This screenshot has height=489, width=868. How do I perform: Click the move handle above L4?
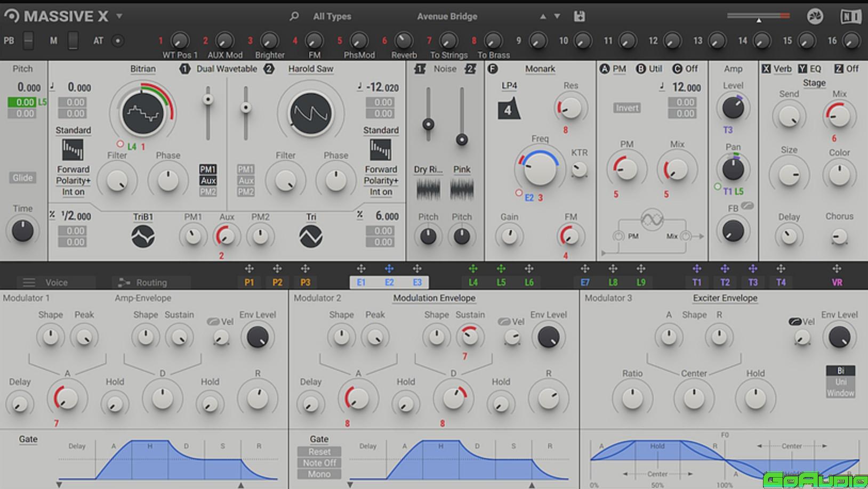coord(473,269)
